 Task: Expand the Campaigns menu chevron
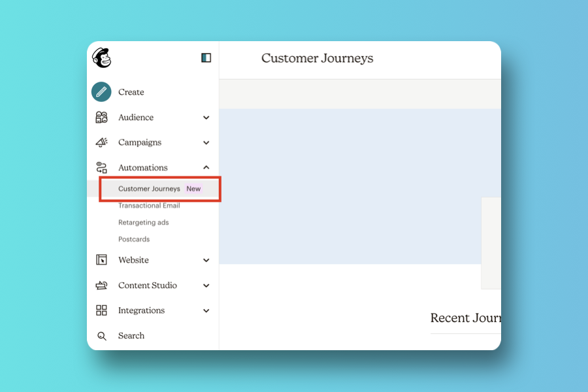pyautogui.click(x=206, y=142)
